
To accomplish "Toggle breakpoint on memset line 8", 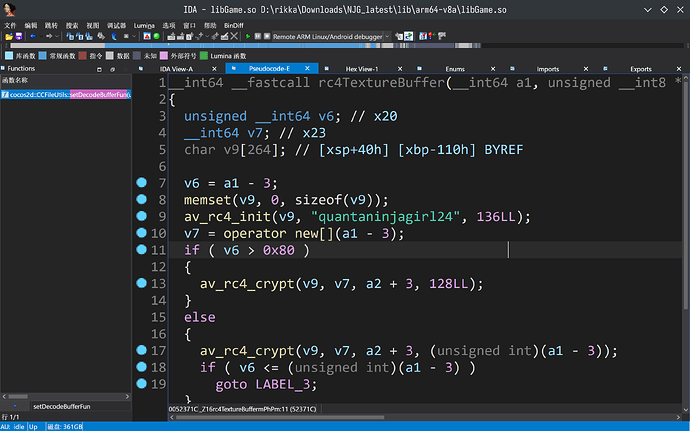I will [141, 199].
